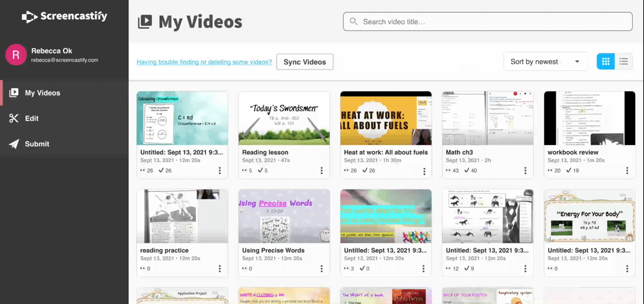This screenshot has width=644, height=304.
Task: Click the paper plane Submit icon
Action: (x=14, y=144)
